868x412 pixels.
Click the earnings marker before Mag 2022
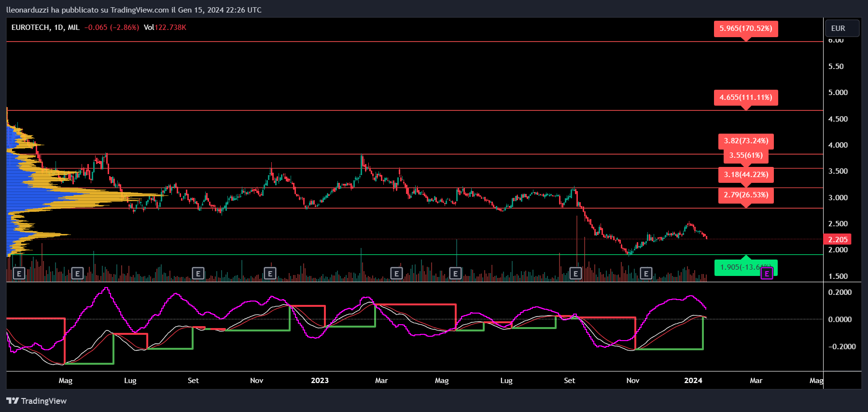pos(19,274)
